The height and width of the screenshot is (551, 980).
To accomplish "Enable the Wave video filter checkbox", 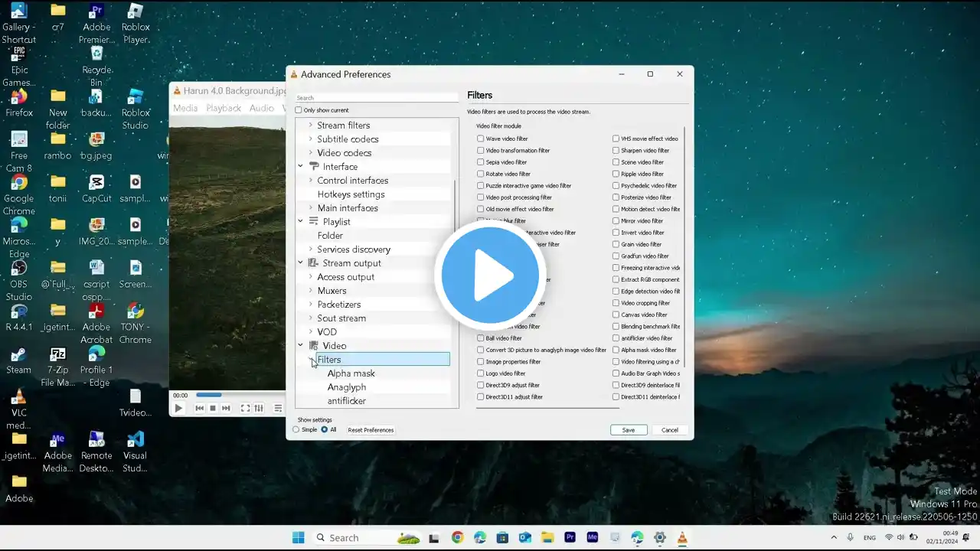I will 481,139.
